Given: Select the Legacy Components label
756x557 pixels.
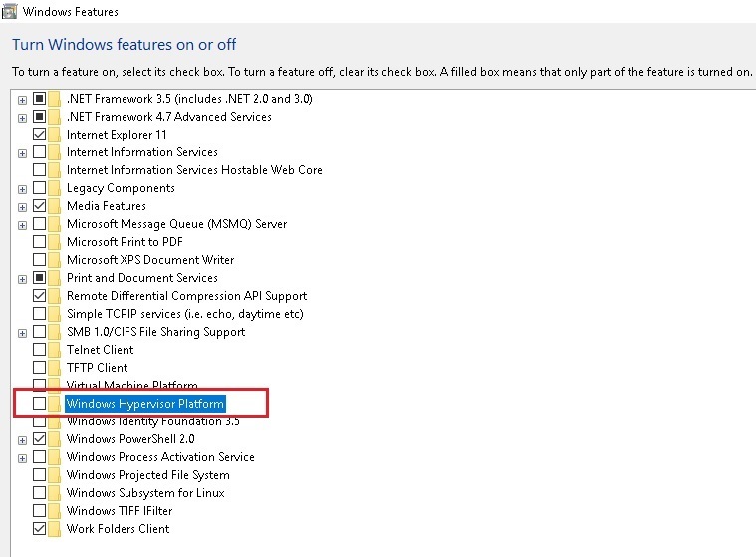Looking at the screenshot, I should [x=121, y=188].
